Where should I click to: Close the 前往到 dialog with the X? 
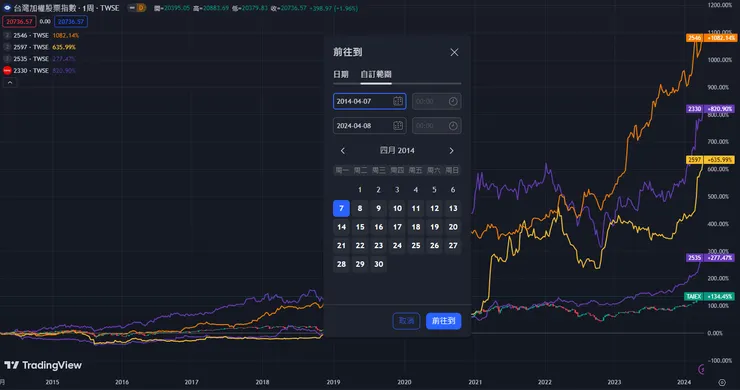pos(454,52)
